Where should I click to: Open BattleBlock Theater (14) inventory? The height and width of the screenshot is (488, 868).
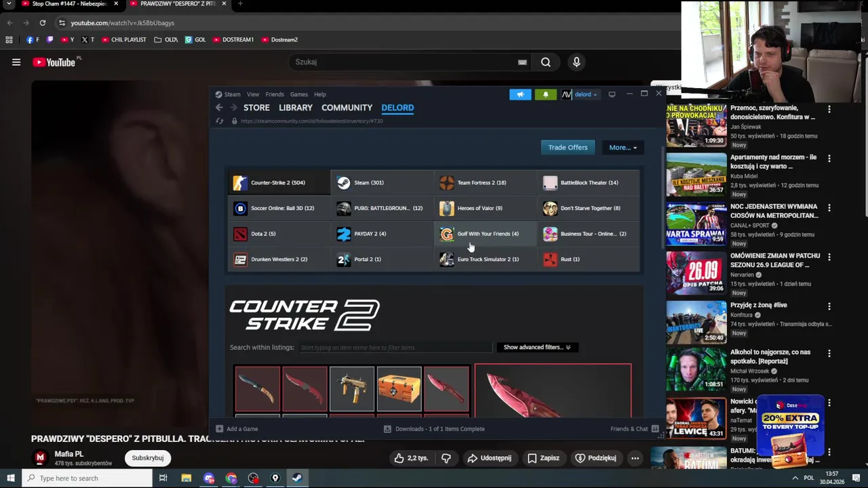point(588,182)
